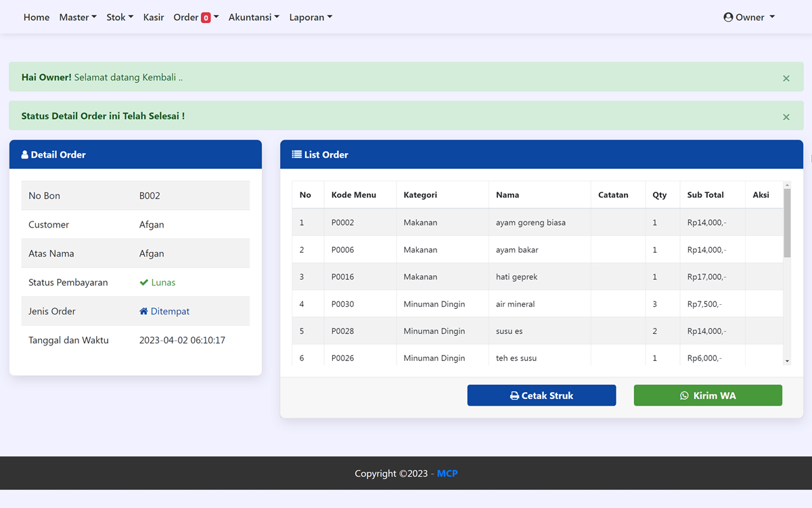Click the Owner user avatar icon

pos(728,18)
